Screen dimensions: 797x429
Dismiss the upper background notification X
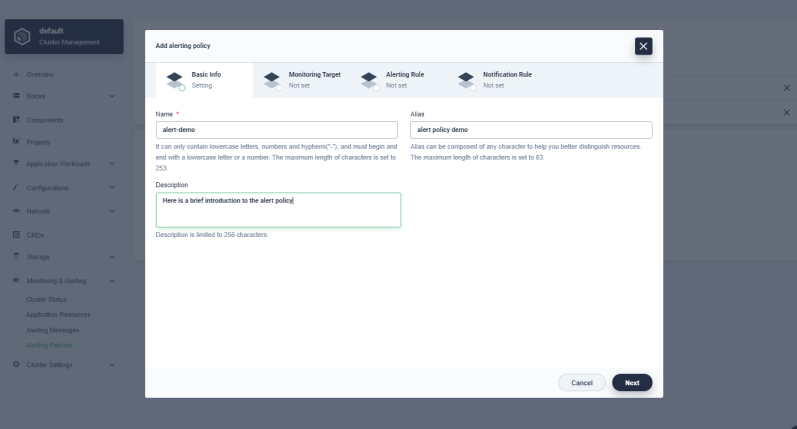pos(786,88)
